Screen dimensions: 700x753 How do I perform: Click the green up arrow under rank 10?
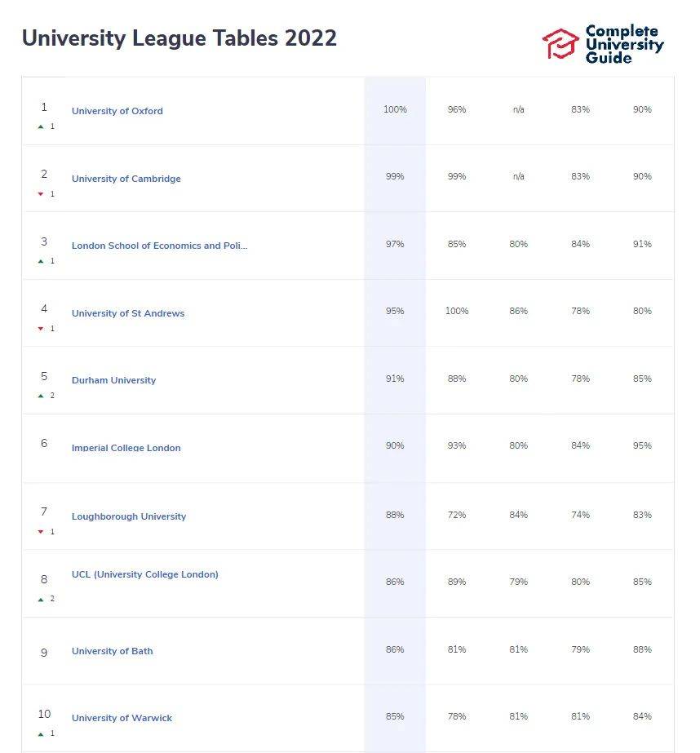41,733
